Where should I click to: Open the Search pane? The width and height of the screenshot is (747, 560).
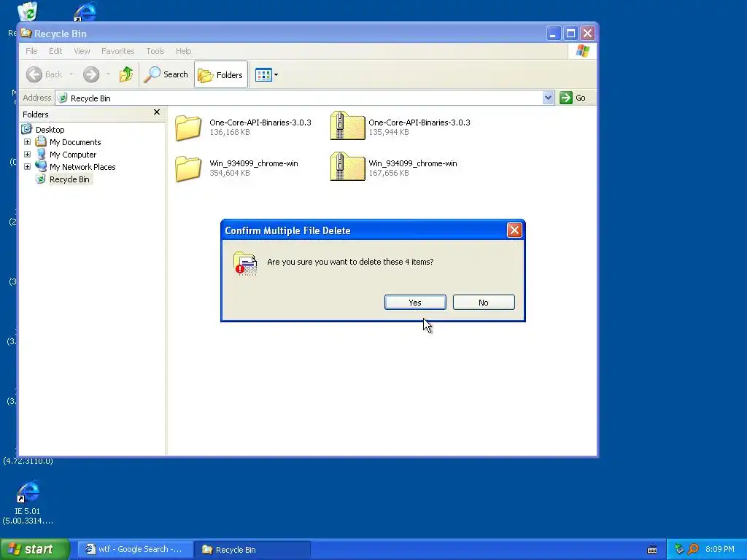(x=166, y=74)
